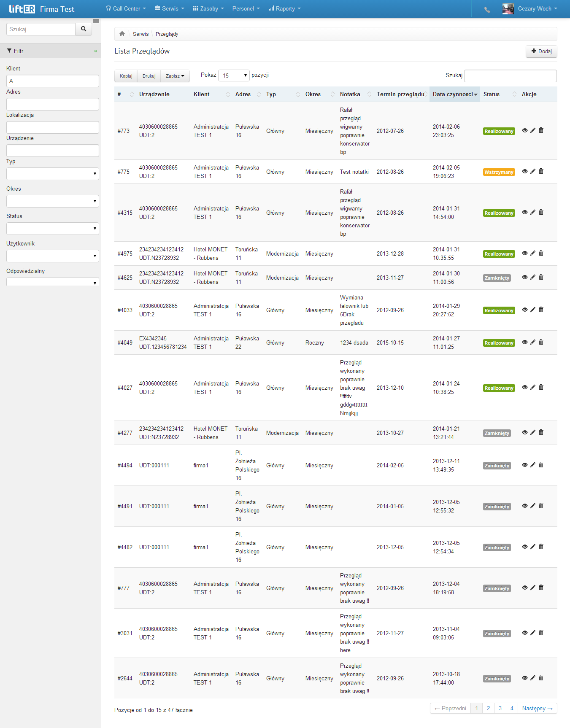Click the phone icon in top bar

pyautogui.click(x=487, y=9)
